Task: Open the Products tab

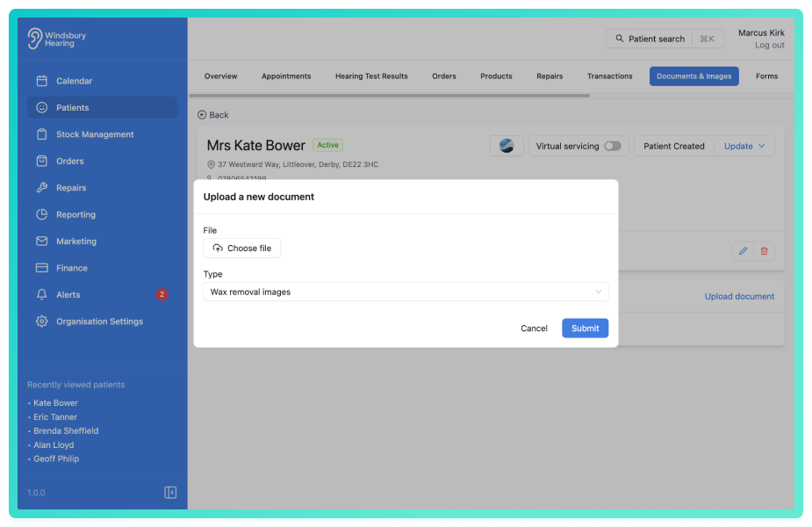Action: tap(496, 76)
